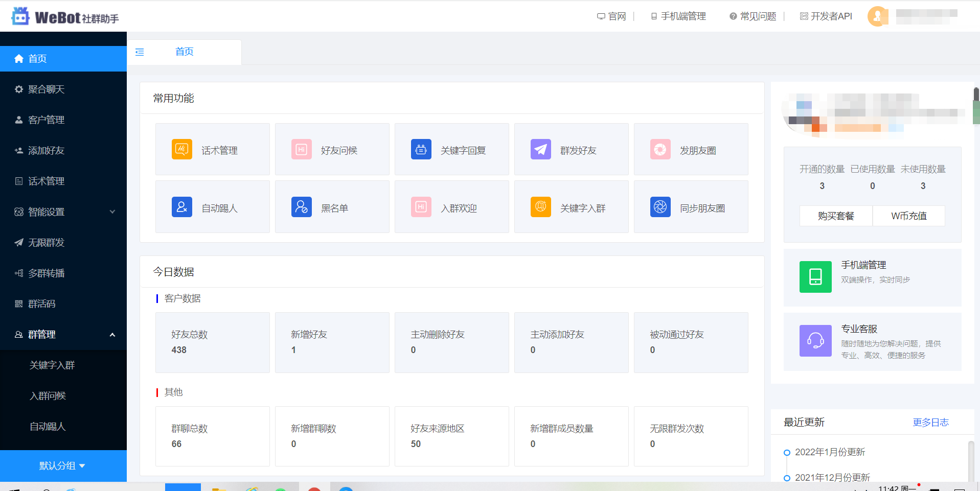
Task: Open the 默认分组 group dropdown
Action: coord(63,465)
